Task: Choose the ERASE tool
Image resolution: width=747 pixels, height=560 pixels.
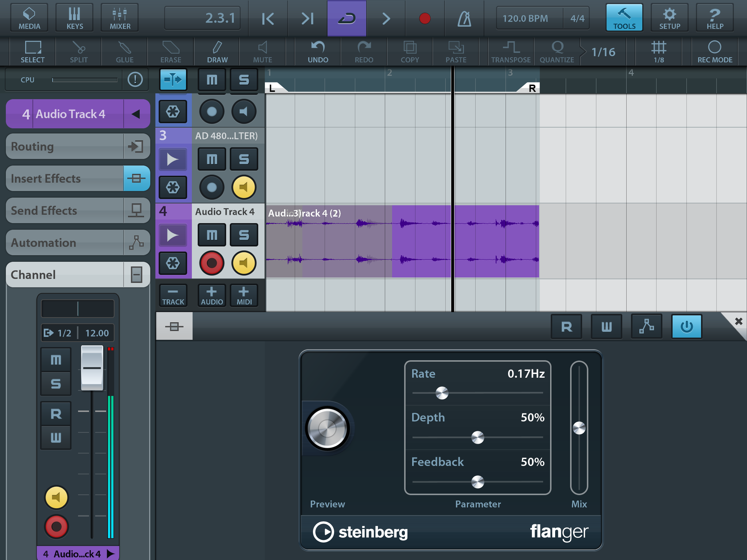Action: pos(171,52)
